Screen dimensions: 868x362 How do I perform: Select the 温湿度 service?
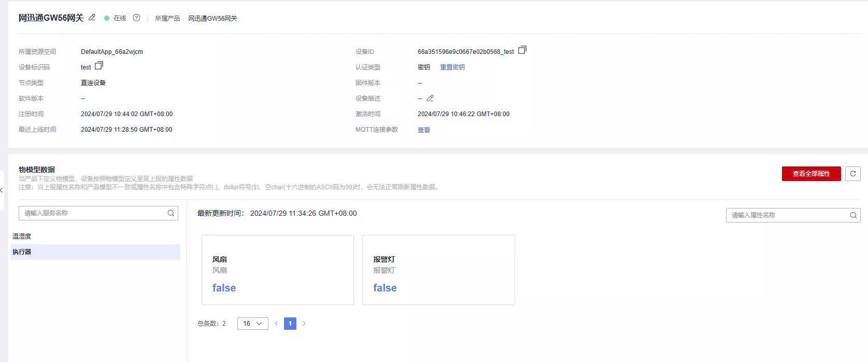pos(22,236)
